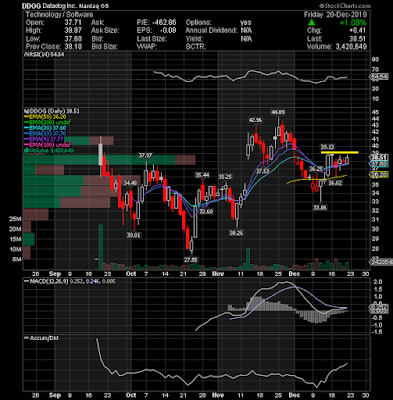
Task: Click the EPS value -0.08
Action: (x=169, y=31)
